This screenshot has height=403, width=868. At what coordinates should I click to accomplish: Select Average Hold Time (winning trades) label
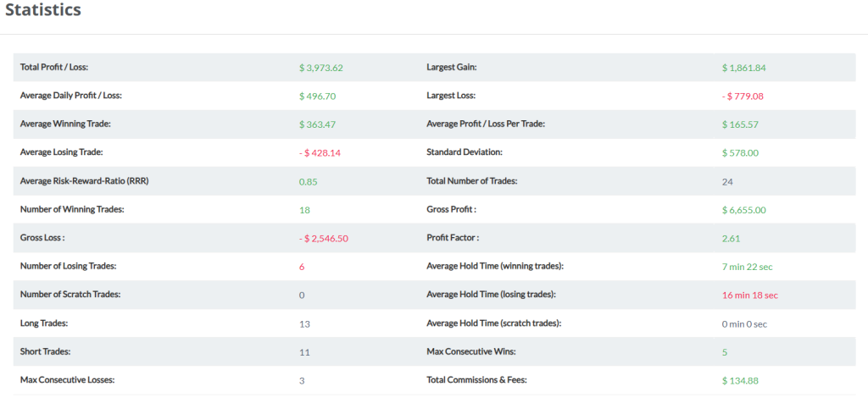495,266
